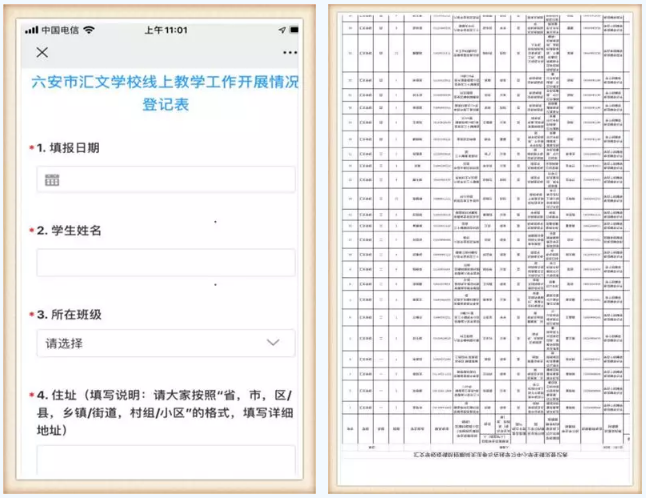
Task: Click the cellular signal bars icon
Action: pyautogui.click(x=31, y=30)
